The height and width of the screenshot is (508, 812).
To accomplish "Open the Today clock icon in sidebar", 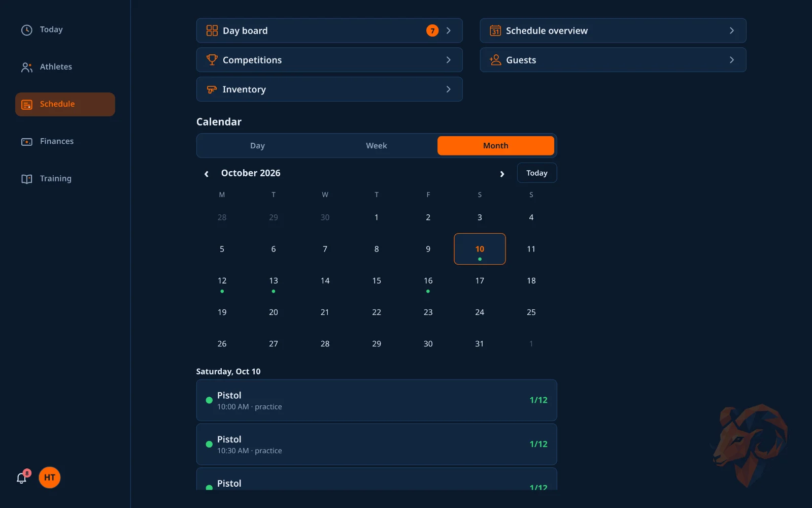I will click(27, 30).
